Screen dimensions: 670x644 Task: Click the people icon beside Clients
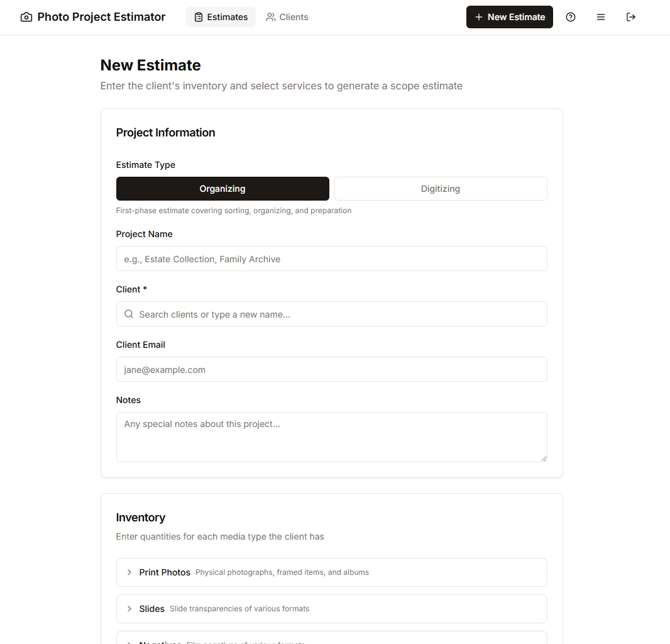[271, 18]
